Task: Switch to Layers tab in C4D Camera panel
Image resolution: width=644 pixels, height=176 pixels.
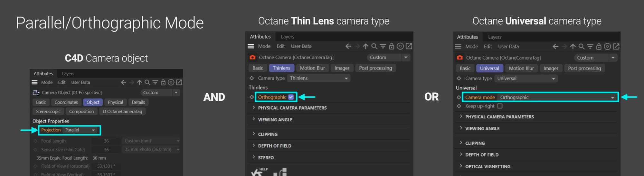Action: tap(68, 74)
